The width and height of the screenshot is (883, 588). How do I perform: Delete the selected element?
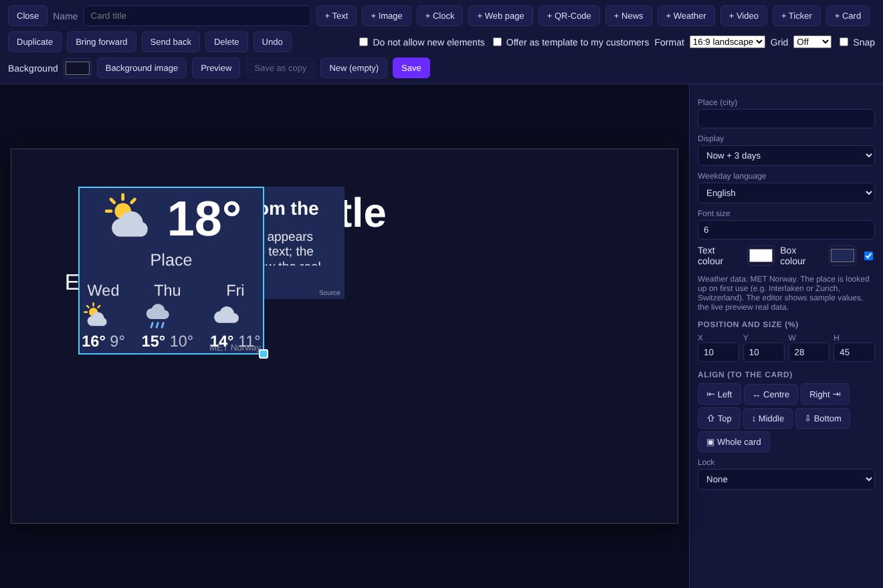[x=227, y=41]
